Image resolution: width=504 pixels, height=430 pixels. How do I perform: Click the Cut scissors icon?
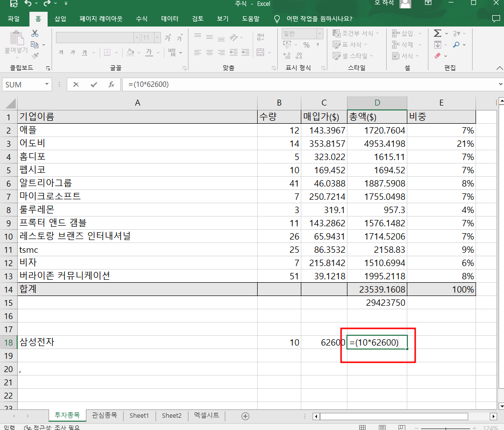point(35,33)
